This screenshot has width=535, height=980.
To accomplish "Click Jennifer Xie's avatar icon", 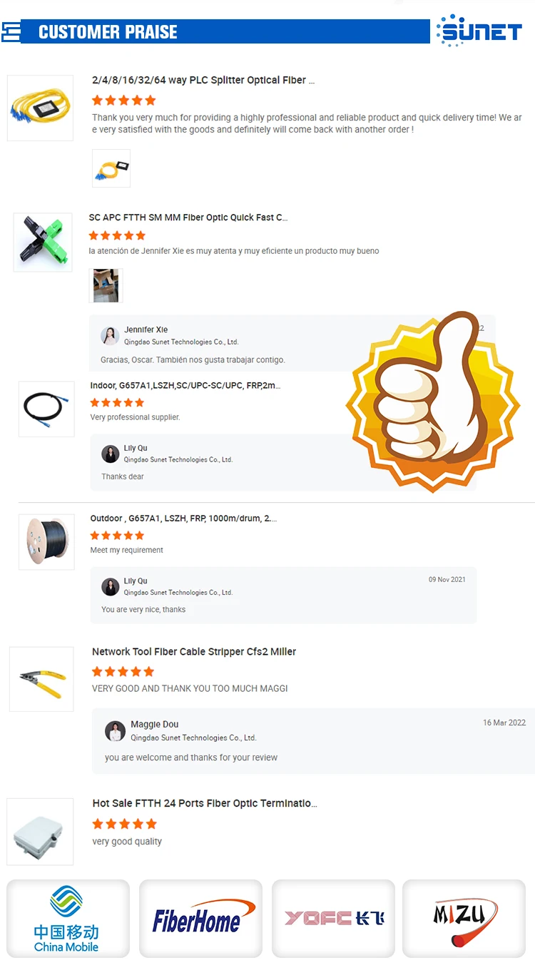I will tap(110, 336).
